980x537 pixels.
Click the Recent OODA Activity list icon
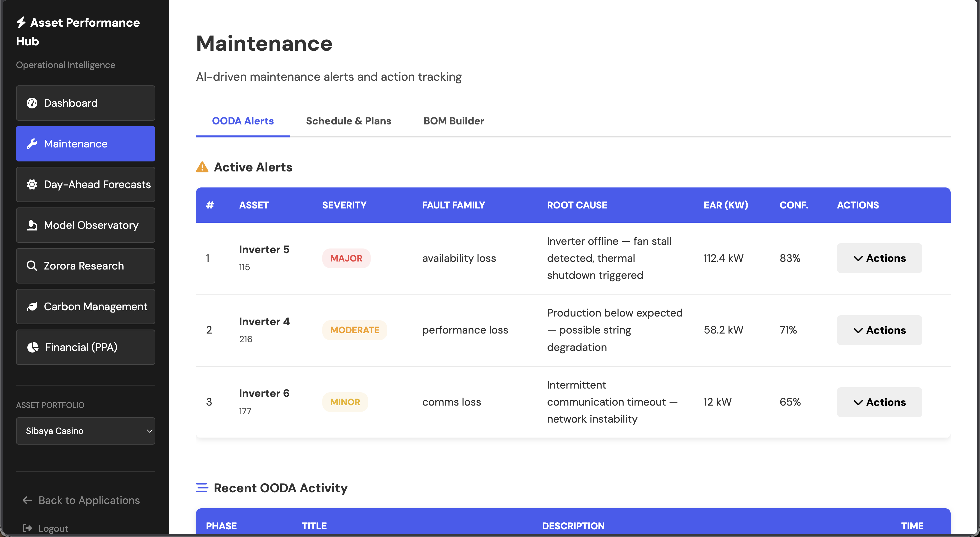[202, 488]
